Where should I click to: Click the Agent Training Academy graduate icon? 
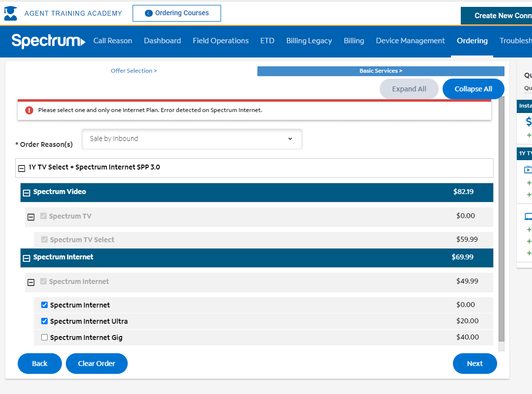[10, 13]
